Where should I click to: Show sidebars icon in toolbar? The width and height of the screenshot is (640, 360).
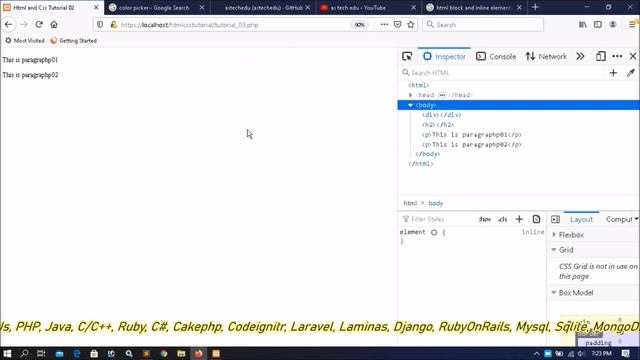[598, 24]
